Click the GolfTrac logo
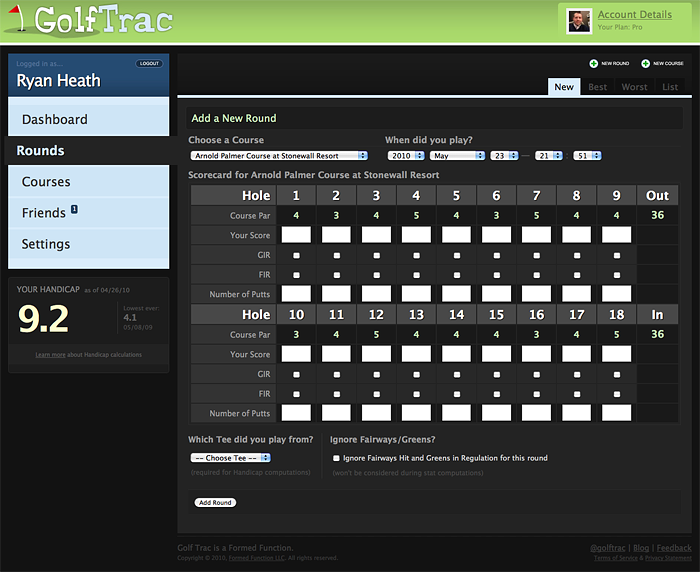Viewport: 700px width, 572px height. 90,20
